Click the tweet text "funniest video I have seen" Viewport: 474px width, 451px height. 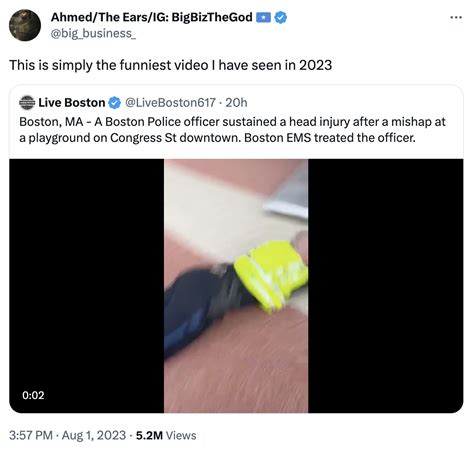pos(201,65)
